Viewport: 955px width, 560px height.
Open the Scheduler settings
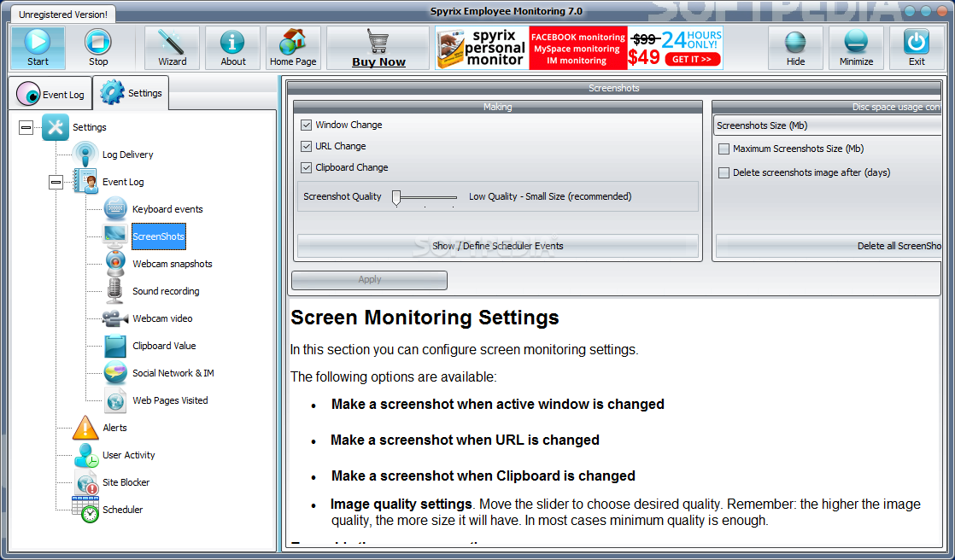point(122,510)
